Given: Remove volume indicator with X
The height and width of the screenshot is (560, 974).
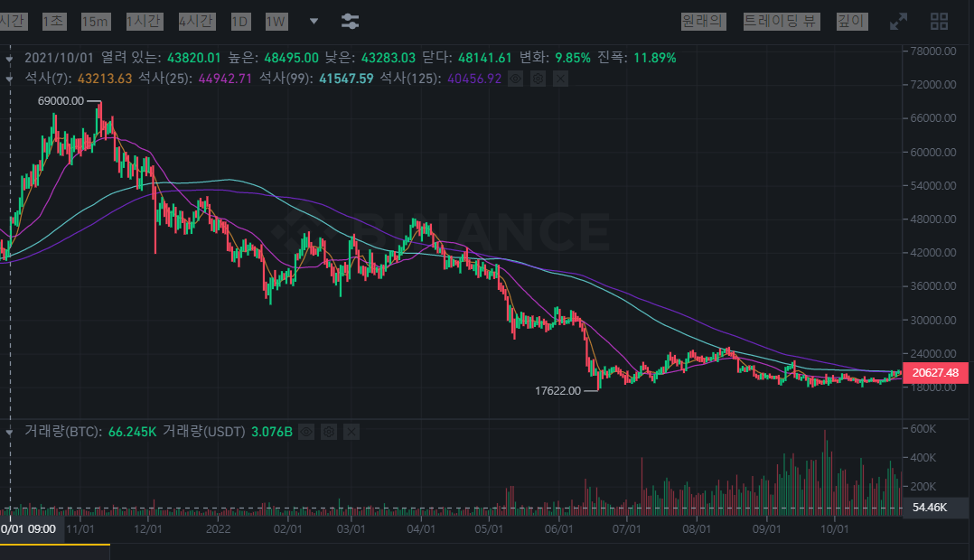Looking at the screenshot, I should tap(351, 432).
